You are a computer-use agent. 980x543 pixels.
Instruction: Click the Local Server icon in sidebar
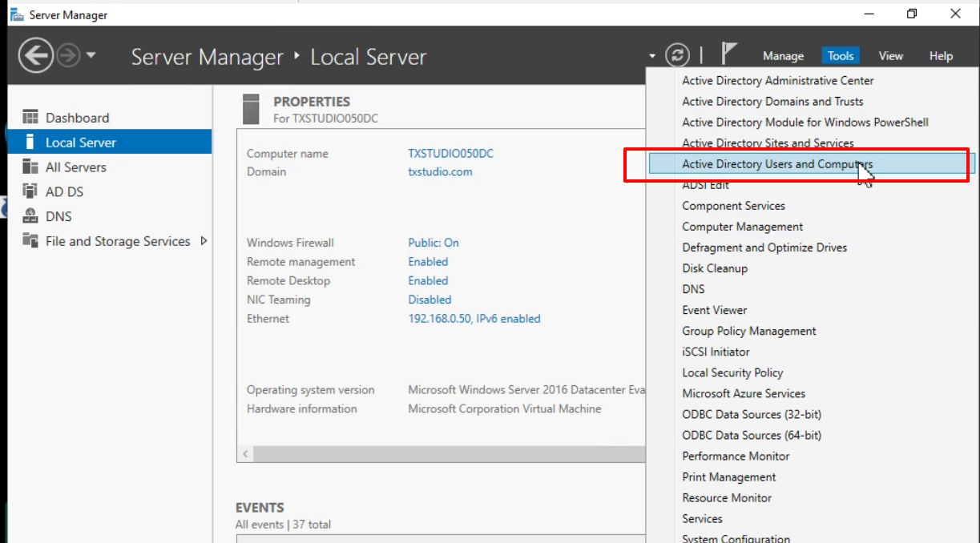(x=30, y=142)
